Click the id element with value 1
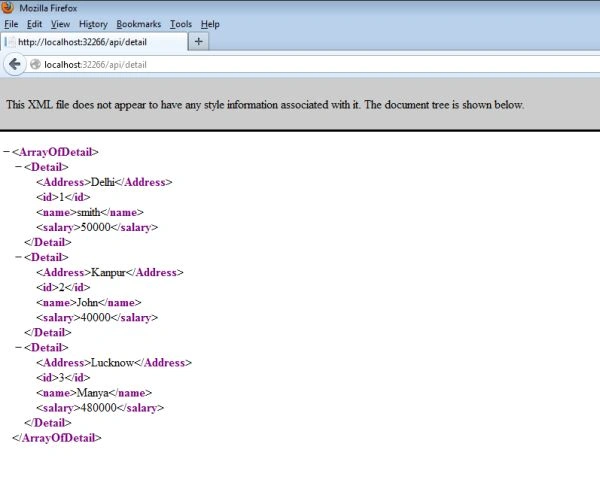 click(x=63, y=197)
